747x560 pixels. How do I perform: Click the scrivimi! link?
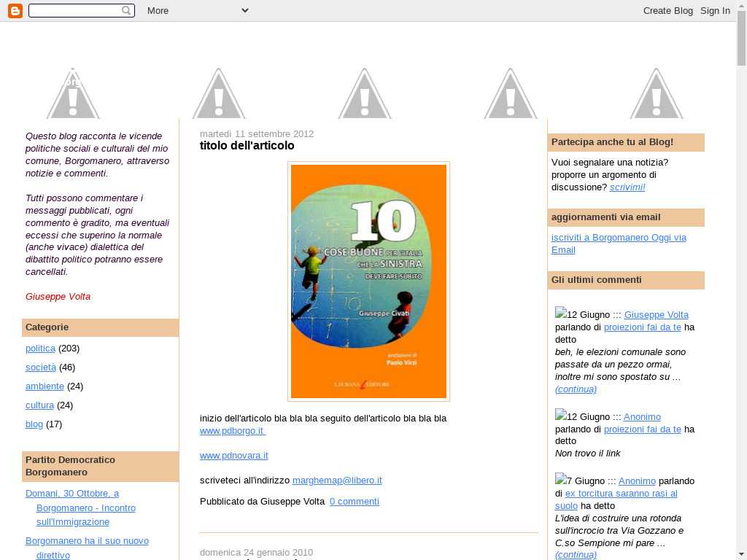point(627,187)
